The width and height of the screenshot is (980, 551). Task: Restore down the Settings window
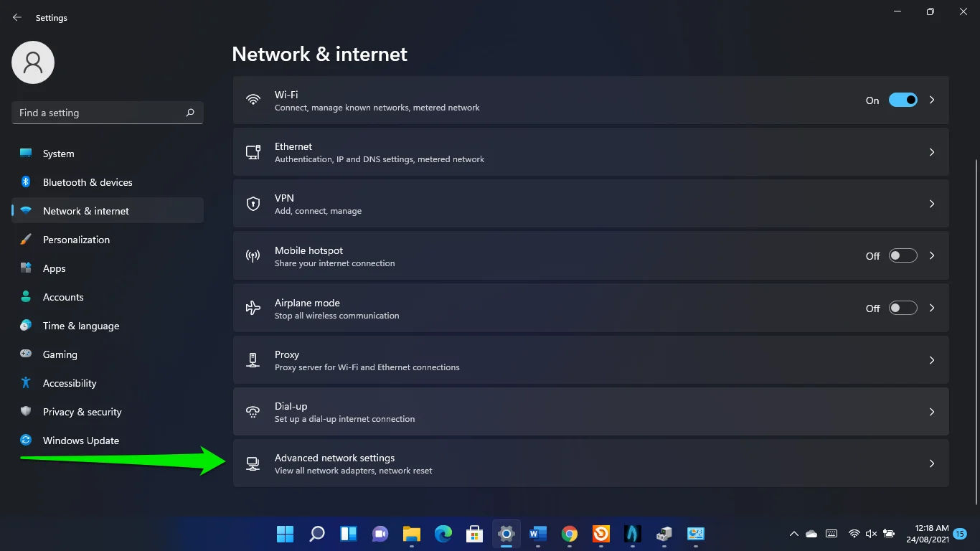(930, 11)
